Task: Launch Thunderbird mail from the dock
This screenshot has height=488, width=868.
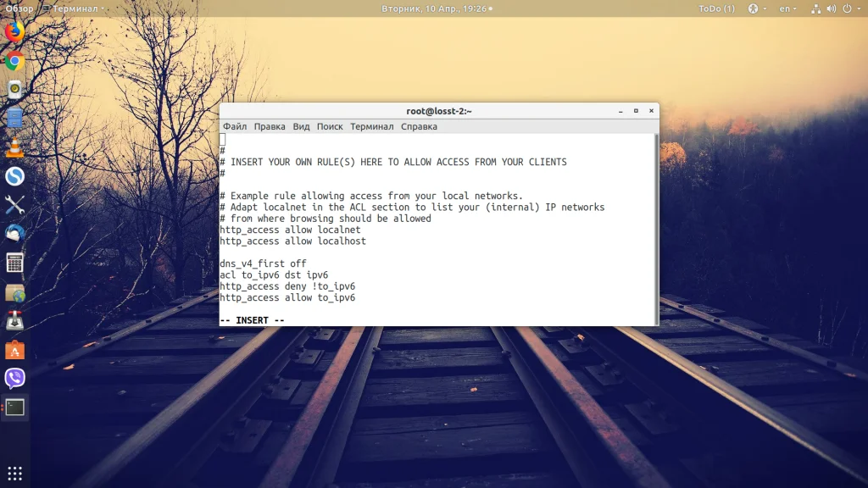Action: [14, 234]
